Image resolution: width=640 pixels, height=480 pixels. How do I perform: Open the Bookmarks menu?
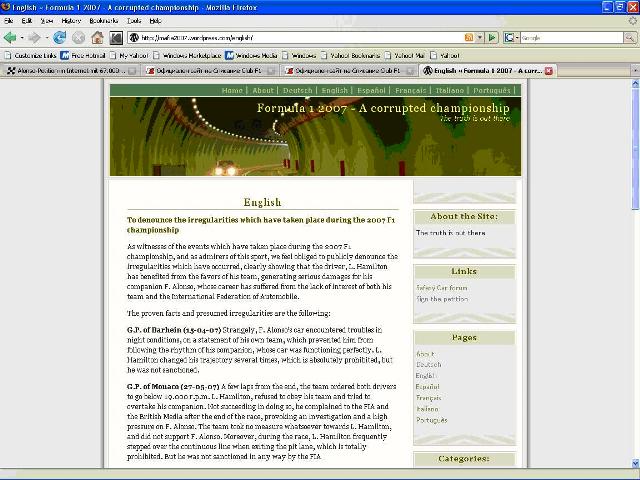click(104, 21)
